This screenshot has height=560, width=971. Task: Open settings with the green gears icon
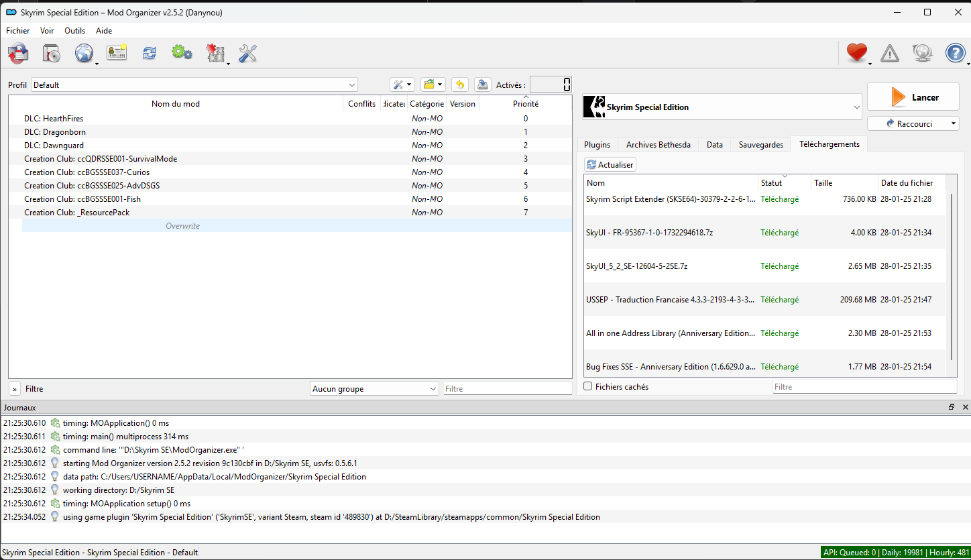pyautogui.click(x=182, y=53)
